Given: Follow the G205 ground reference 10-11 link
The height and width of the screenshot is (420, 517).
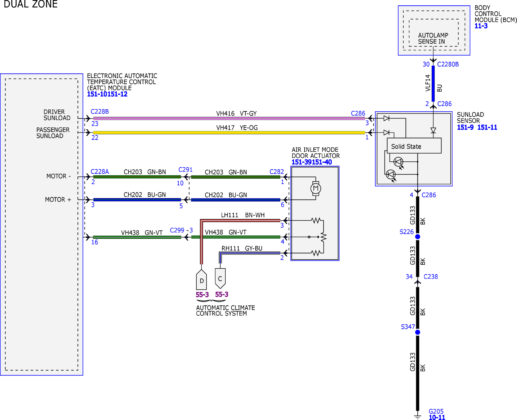Looking at the screenshot, I should click(x=437, y=417).
